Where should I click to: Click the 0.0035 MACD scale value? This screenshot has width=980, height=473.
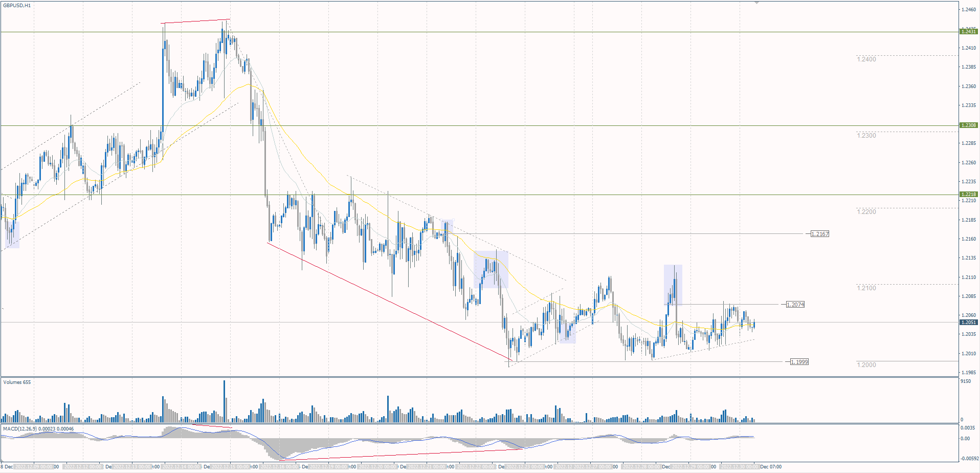click(x=968, y=427)
